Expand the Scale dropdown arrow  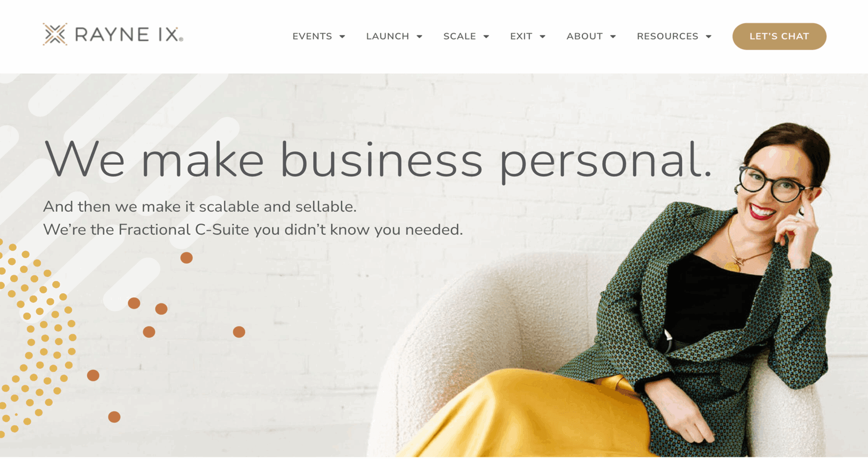point(486,37)
